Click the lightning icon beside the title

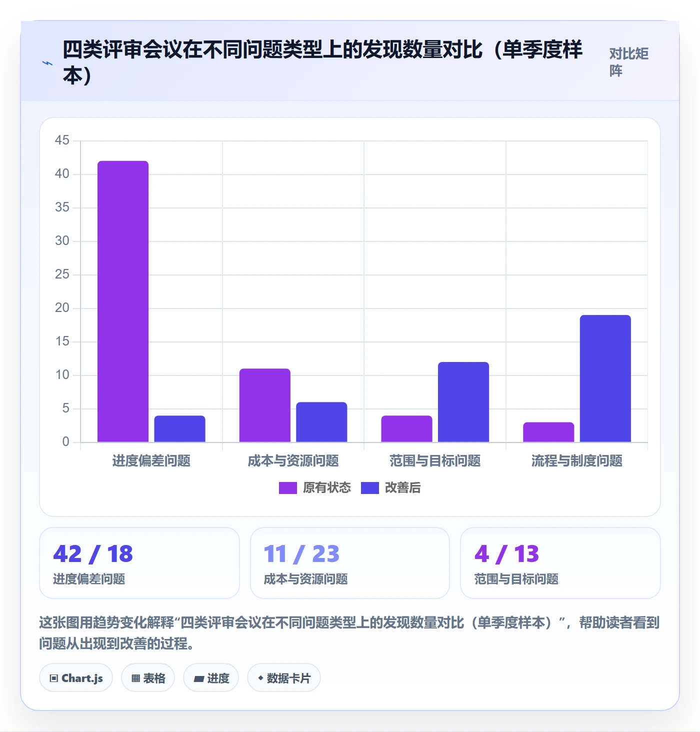pos(47,63)
